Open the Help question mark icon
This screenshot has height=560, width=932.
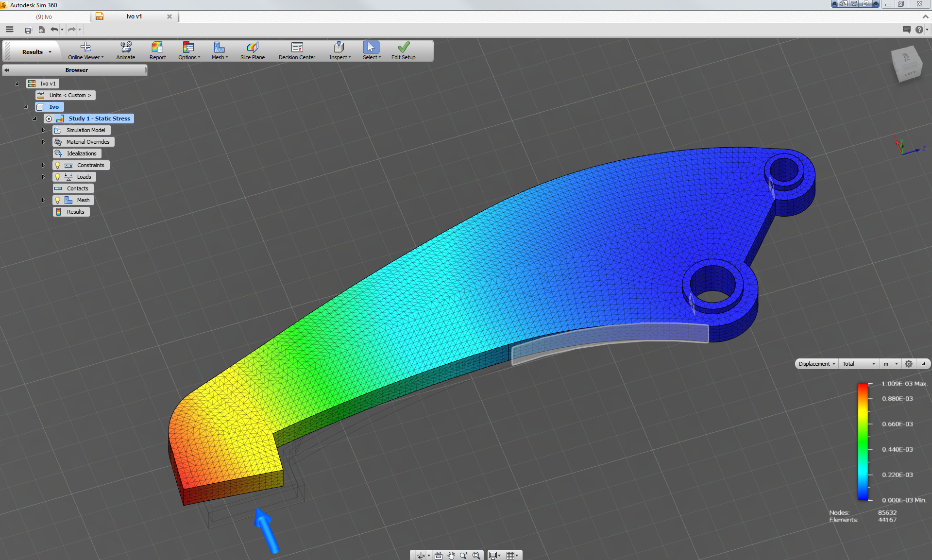pyautogui.click(x=919, y=30)
